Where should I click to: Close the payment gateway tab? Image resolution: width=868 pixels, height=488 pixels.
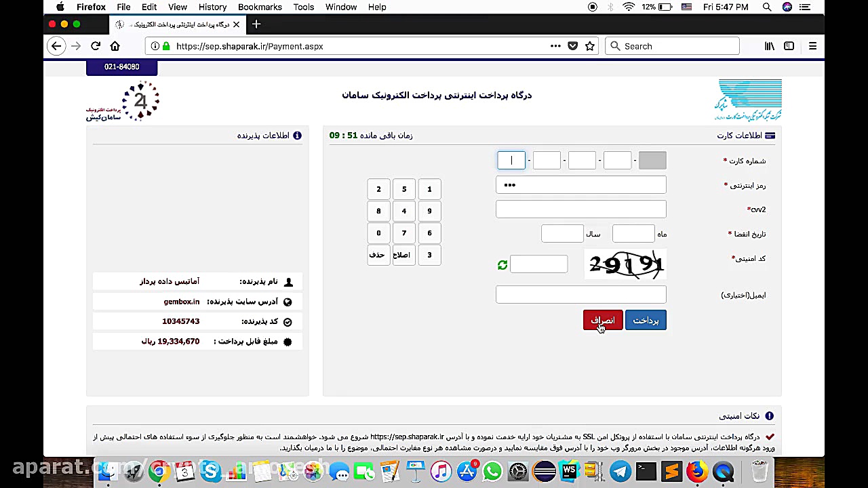coord(236,24)
